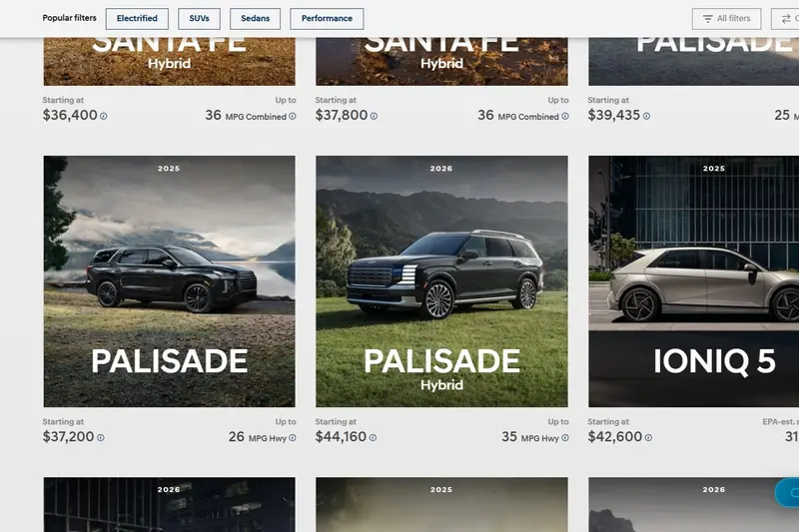Click the compare button at top right
This screenshot has height=532, width=799.
point(785,19)
